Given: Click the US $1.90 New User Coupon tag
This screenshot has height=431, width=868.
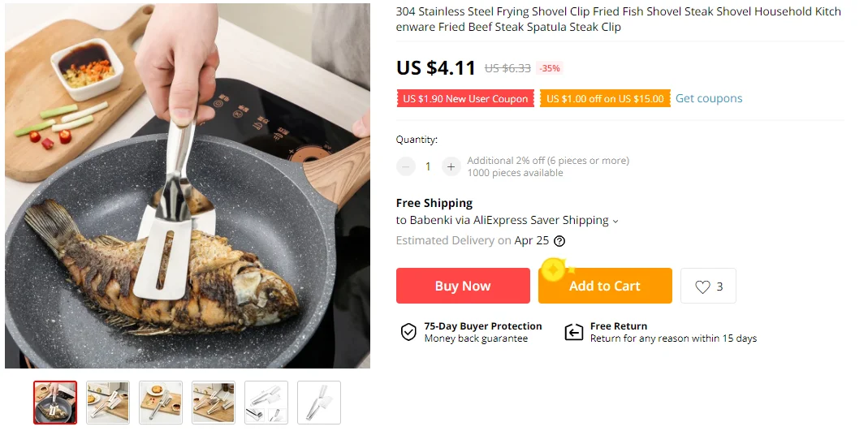Looking at the screenshot, I should click(x=465, y=99).
